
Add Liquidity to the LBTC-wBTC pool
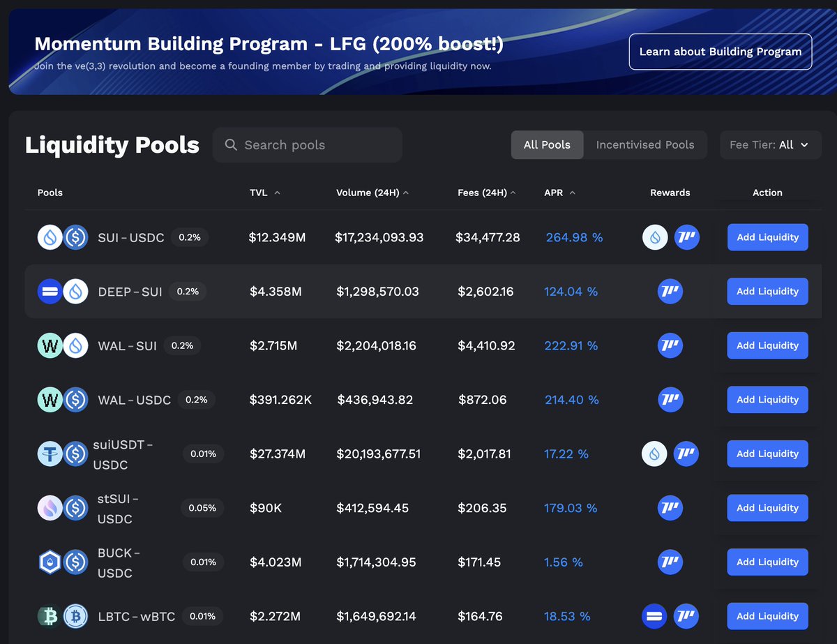(x=767, y=616)
